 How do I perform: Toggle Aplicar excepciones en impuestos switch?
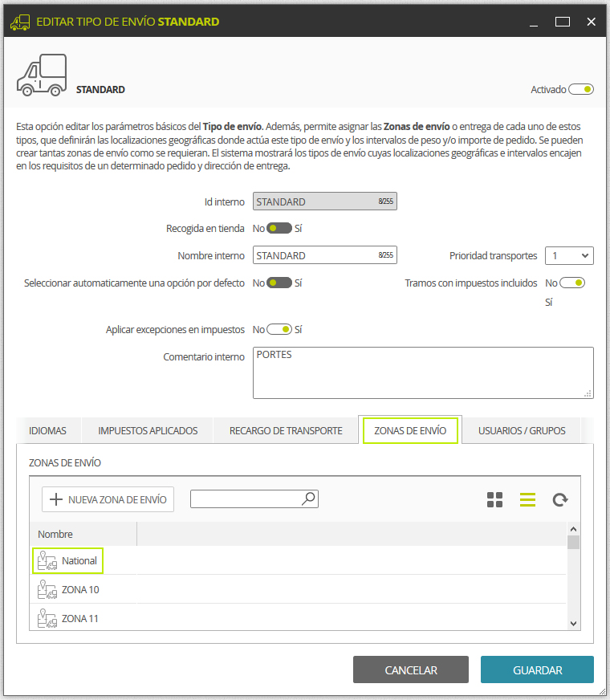(x=279, y=329)
